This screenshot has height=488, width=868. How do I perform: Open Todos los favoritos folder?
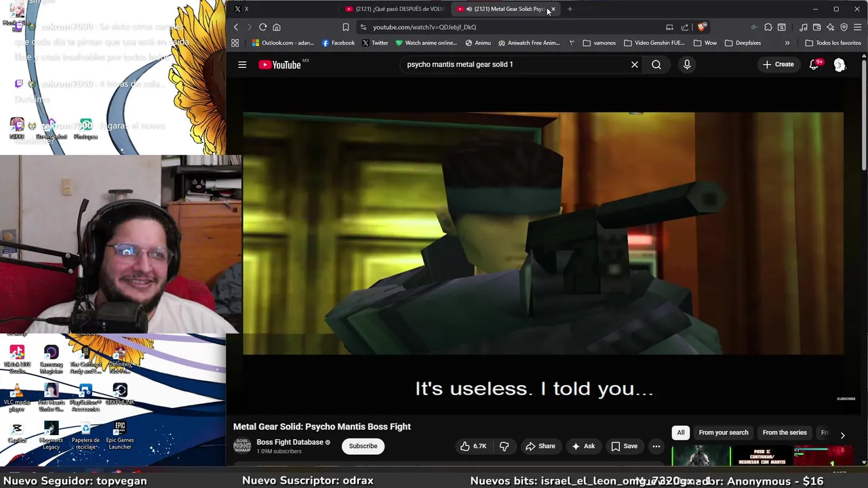(833, 43)
